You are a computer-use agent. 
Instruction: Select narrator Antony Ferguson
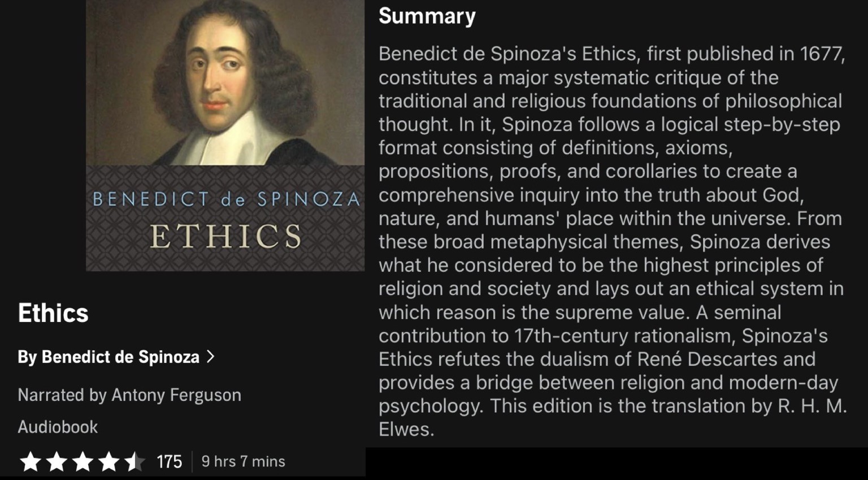[x=176, y=395]
